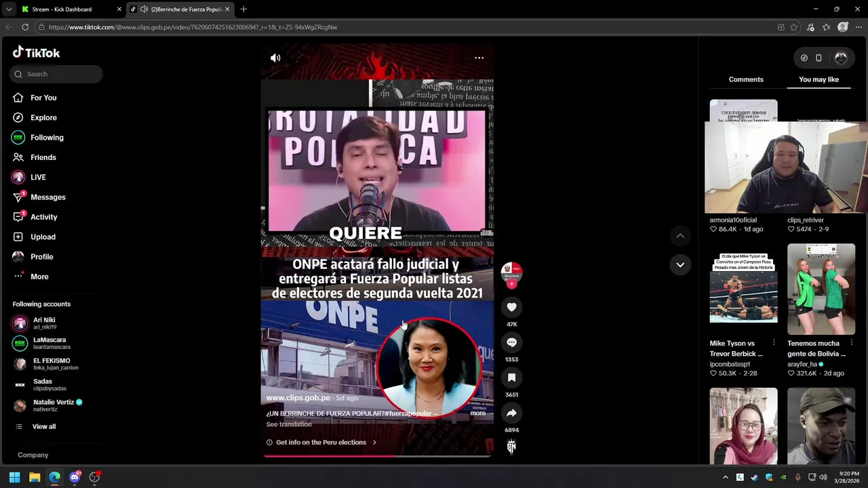Open comments with the speech bubble icon

click(x=511, y=342)
